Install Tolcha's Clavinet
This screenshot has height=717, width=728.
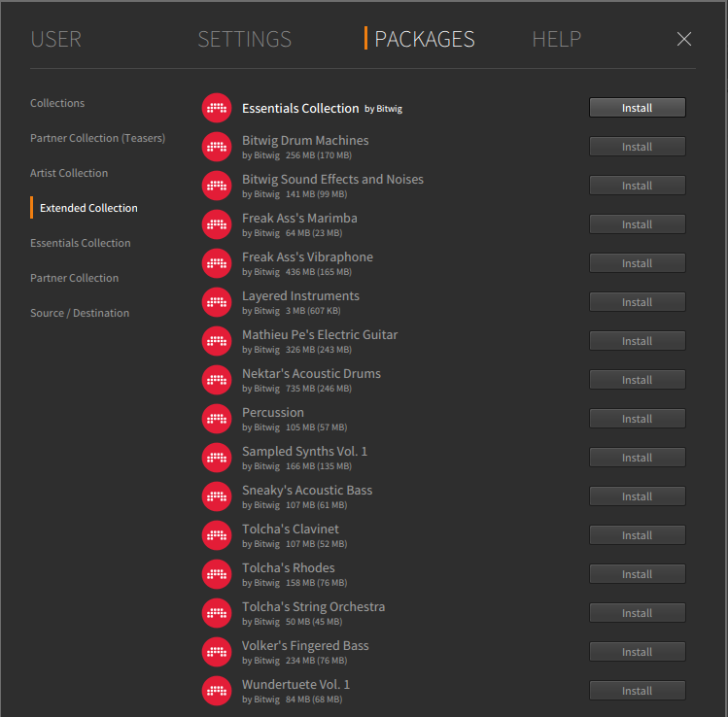click(x=637, y=535)
